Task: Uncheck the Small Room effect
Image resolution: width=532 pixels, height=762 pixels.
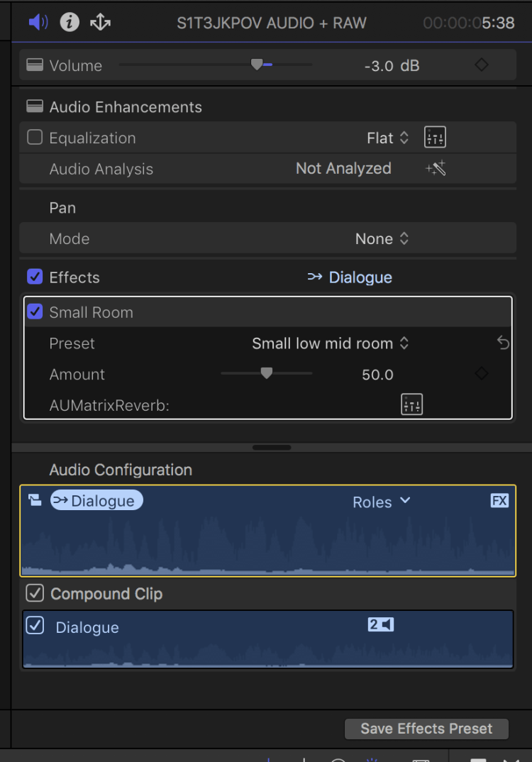Action: pos(35,312)
